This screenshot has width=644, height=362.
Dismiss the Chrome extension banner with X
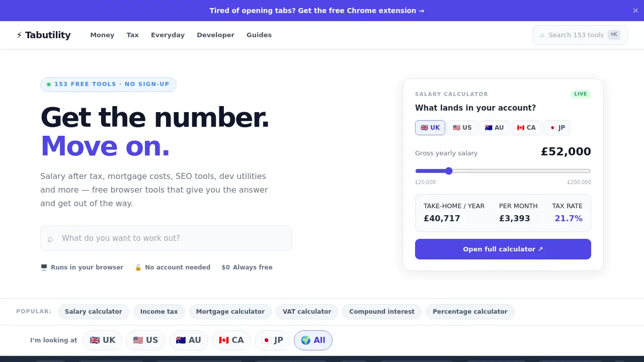[x=635, y=11]
